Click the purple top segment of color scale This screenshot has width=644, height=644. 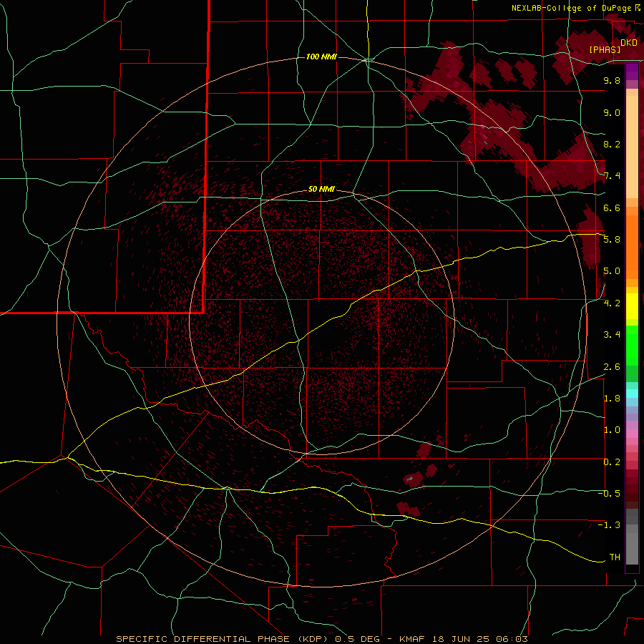point(632,72)
